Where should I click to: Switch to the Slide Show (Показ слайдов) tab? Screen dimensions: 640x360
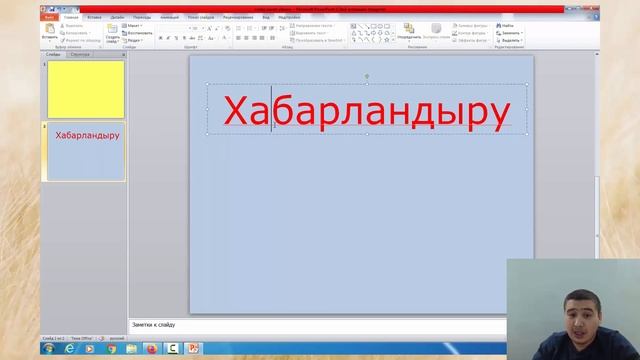(201, 18)
